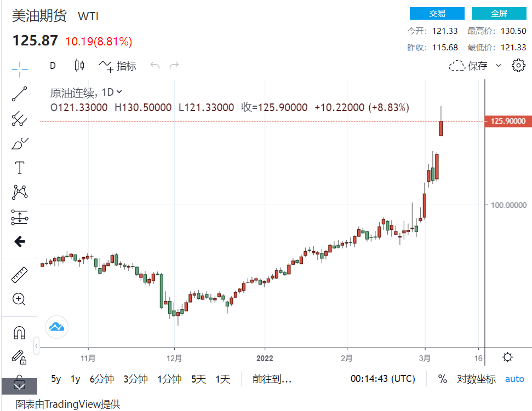The height and width of the screenshot is (411, 532).
Task: Switch to the 5y time range
Action: tap(56, 379)
